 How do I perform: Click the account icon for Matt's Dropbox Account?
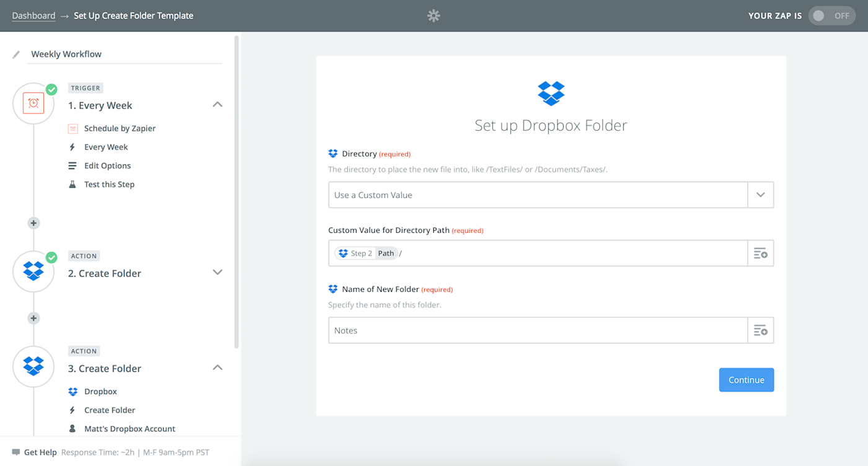[73, 428]
